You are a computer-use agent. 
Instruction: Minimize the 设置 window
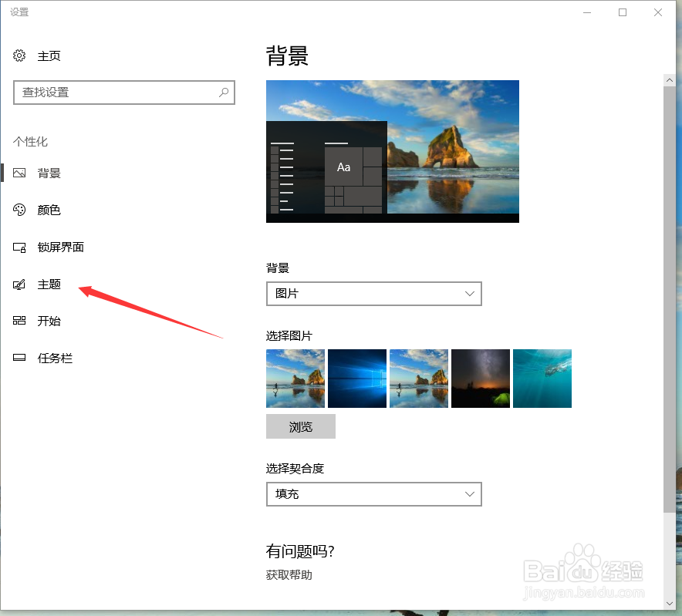[x=587, y=12]
